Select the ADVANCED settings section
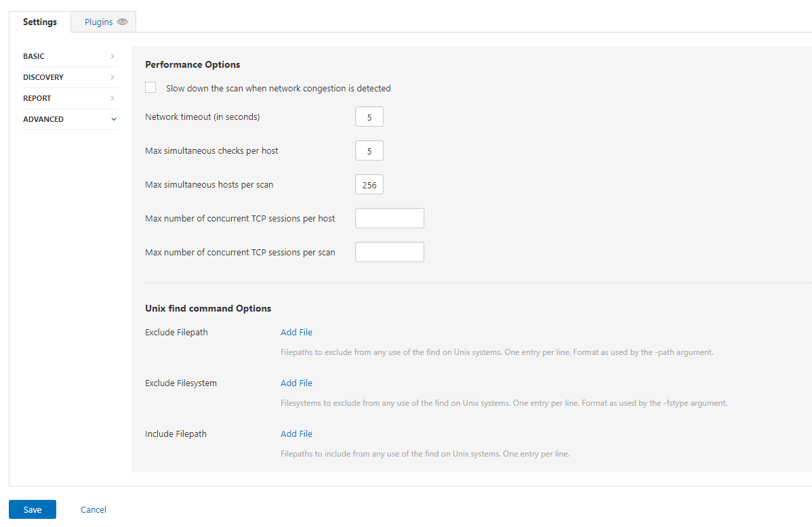812x527 pixels. [x=70, y=119]
